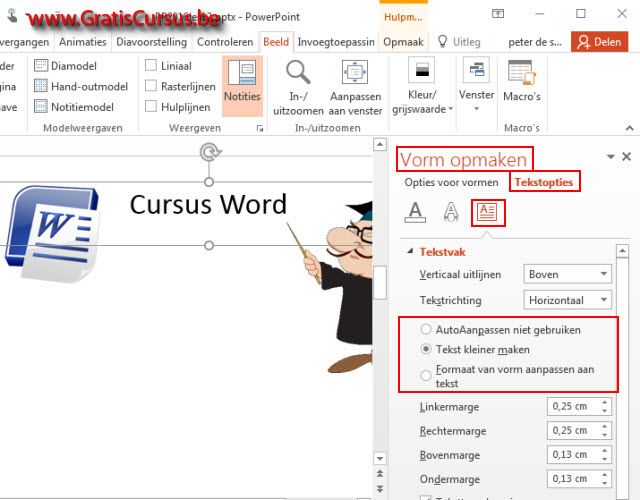Click the slide area vertical scrollbar thumb

pos(380,282)
